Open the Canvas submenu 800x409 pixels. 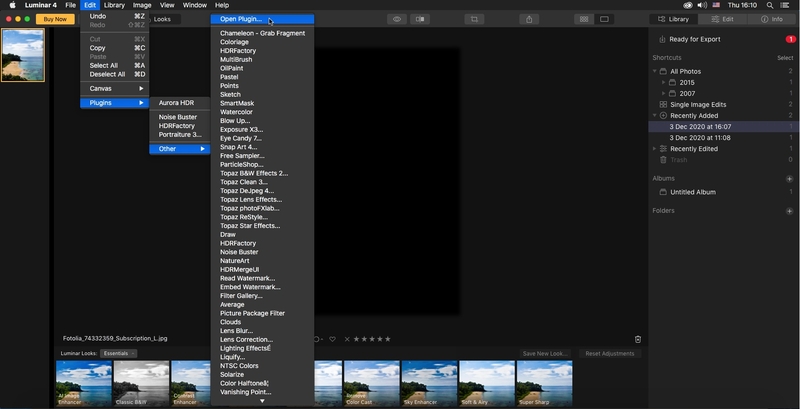point(115,88)
